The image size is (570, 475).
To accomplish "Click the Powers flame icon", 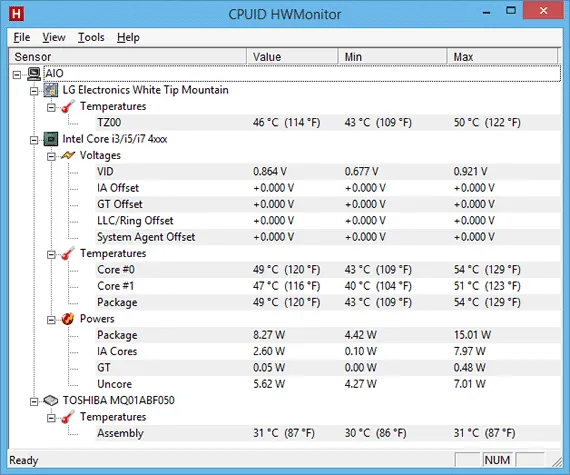I will 68,319.
